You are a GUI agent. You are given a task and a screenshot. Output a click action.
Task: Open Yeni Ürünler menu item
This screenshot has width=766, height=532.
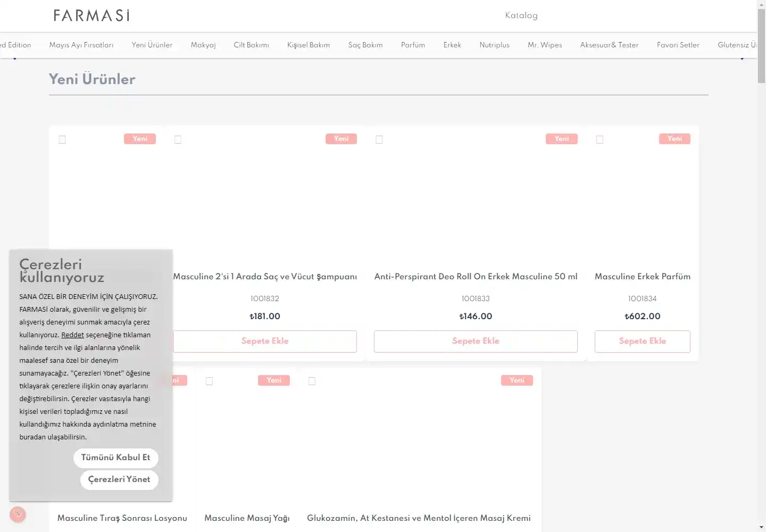[x=152, y=45]
